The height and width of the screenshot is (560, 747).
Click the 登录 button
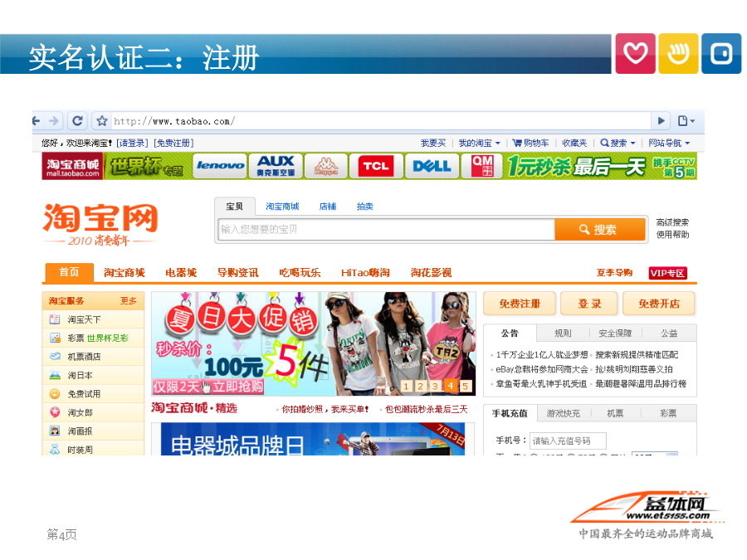pyautogui.click(x=589, y=304)
